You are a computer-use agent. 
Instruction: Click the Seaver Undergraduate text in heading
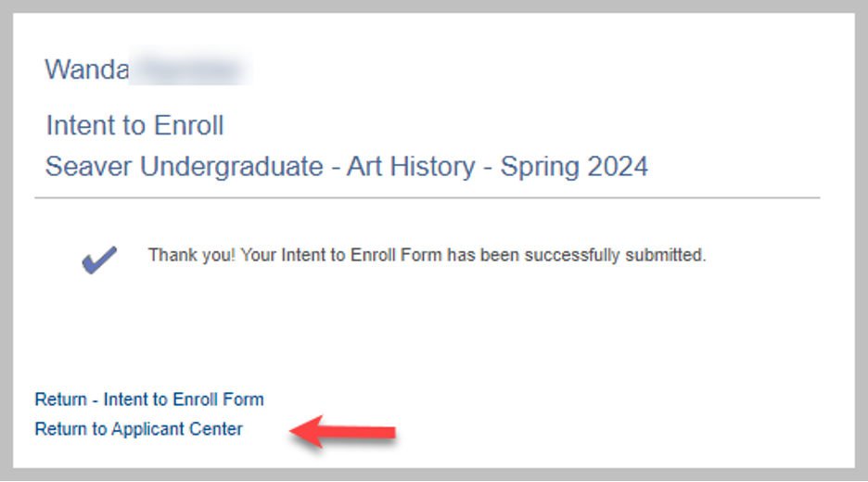pos(185,167)
